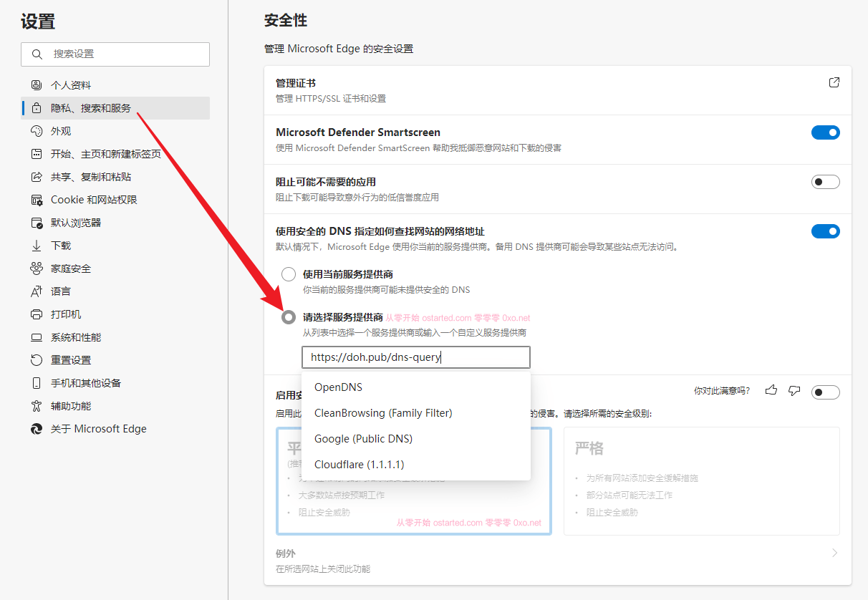
Task: Click the 共享、复制和粘贴 share icon
Action: point(37,177)
